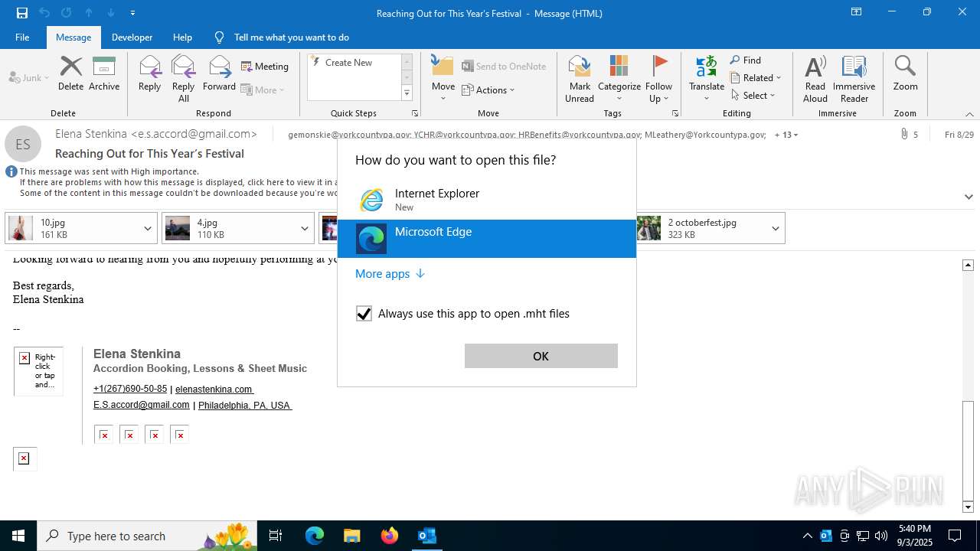Open the elenastenkina.com link
This screenshot has width=980, height=551.
tap(214, 389)
